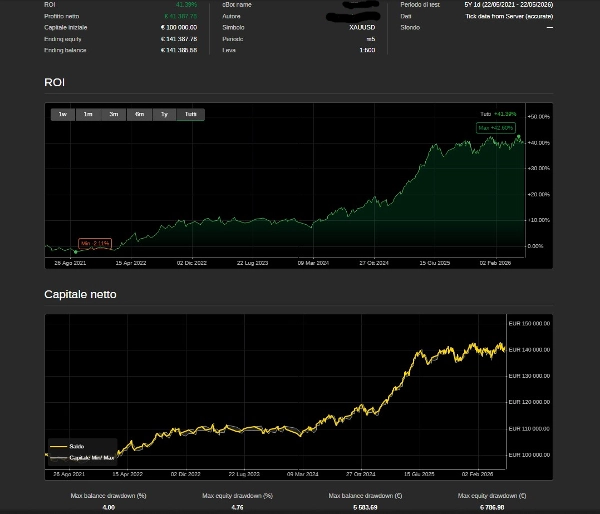Select the 1m range on ROI chart
600x514 pixels.
tap(88, 114)
